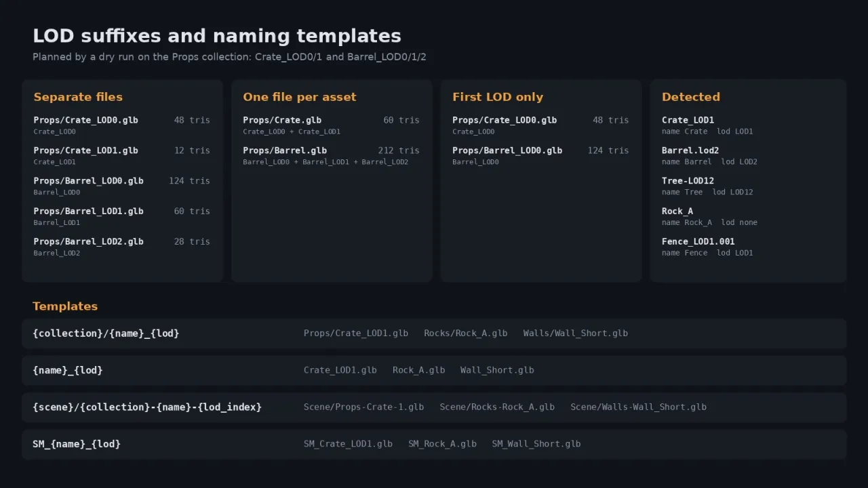This screenshot has height=488, width=868.
Task: Select the "Separate files" card title
Action: 78,97
